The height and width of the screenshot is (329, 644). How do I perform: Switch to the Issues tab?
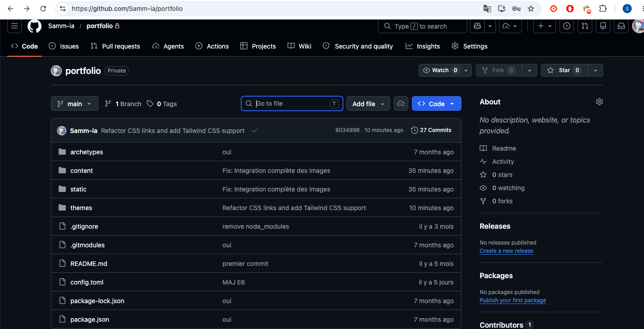[64, 46]
